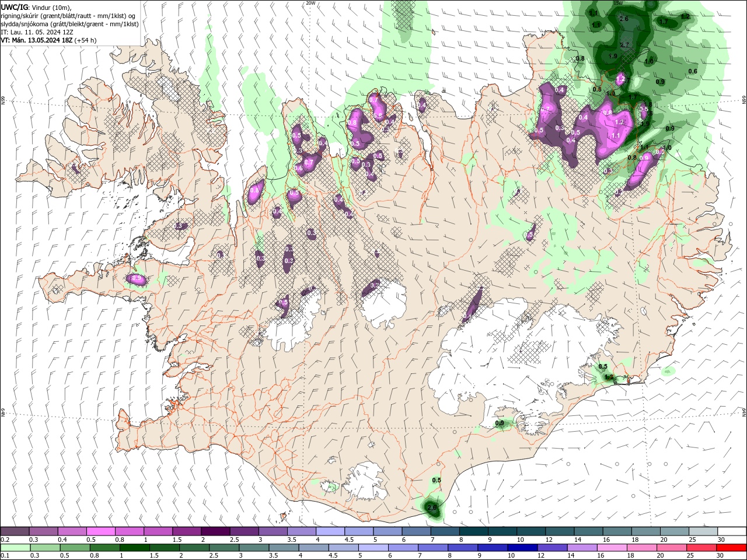This screenshot has width=747, height=560.
Task: Select lower-scale darkest green swatch labeled 1
Action: pyautogui.click(x=134, y=548)
